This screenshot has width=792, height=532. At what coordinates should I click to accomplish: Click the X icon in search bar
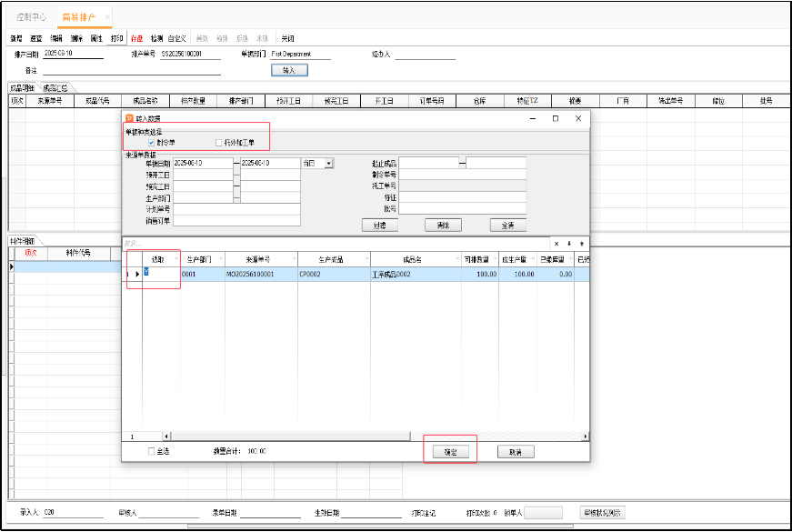click(556, 243)
